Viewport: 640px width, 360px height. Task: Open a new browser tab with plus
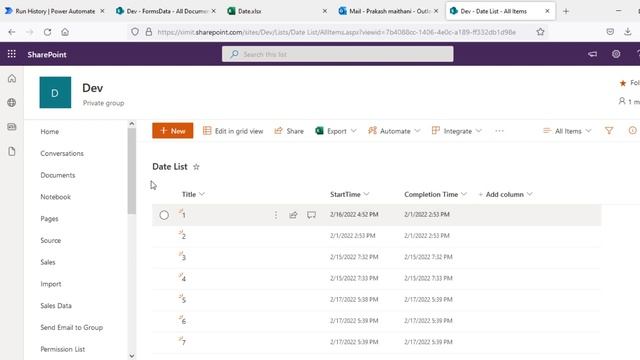pyautogui.click(x=566, y=11)
